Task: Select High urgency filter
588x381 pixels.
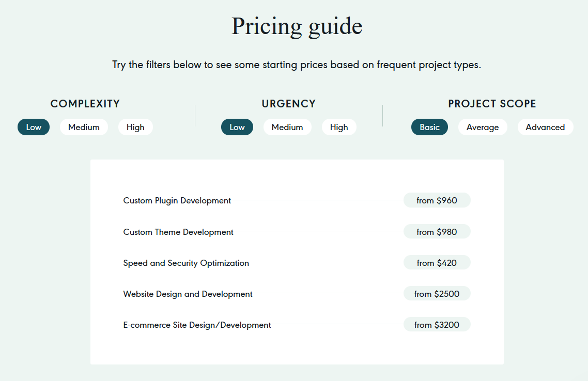Action: click(339, 126)
